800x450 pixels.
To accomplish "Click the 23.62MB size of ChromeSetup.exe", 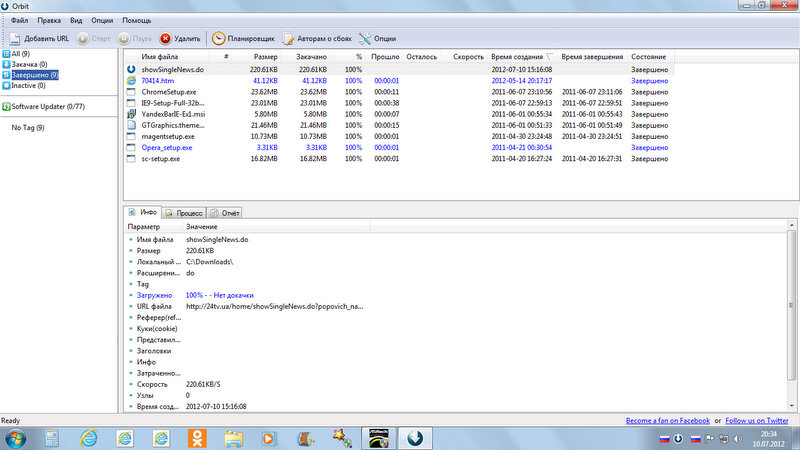I will (264, 92).
